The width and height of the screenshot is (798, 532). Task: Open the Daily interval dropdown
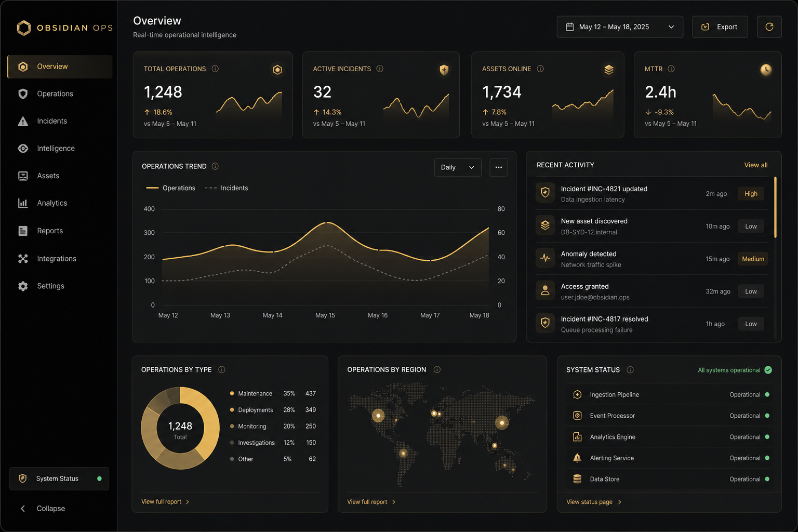click(x=458, y=167)
